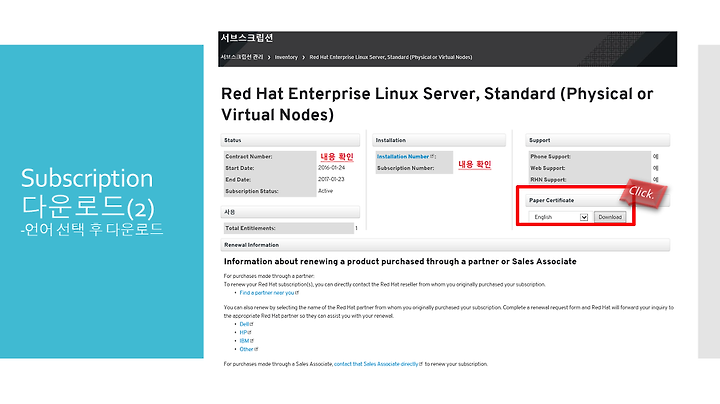Click the Phone Support label

click(551, 157)
